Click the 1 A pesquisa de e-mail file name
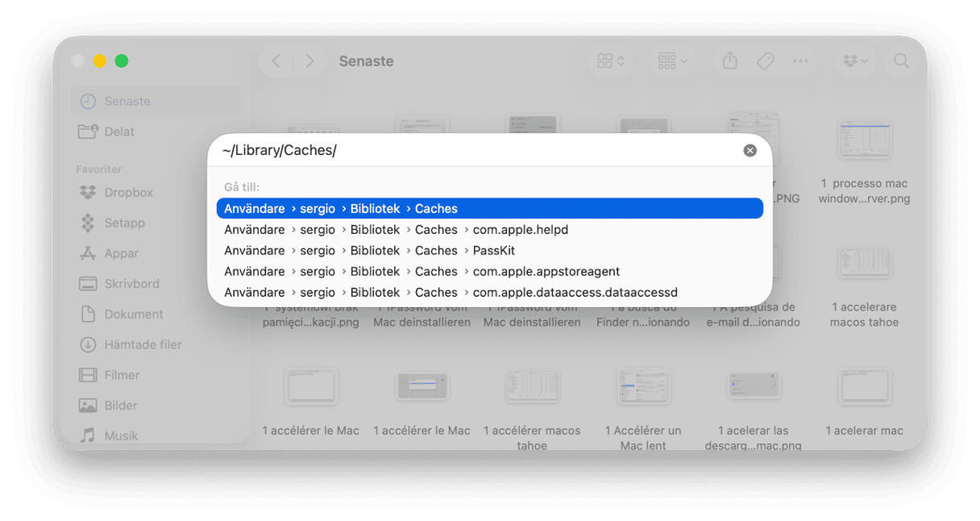This screenshot has width=980, height=521. pyautogui.click(x=754, y=315)
